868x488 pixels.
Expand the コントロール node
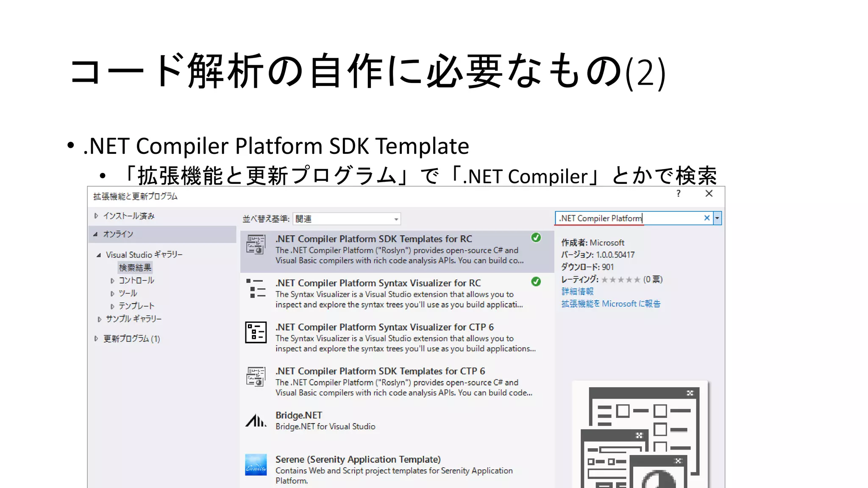point(112,280)
